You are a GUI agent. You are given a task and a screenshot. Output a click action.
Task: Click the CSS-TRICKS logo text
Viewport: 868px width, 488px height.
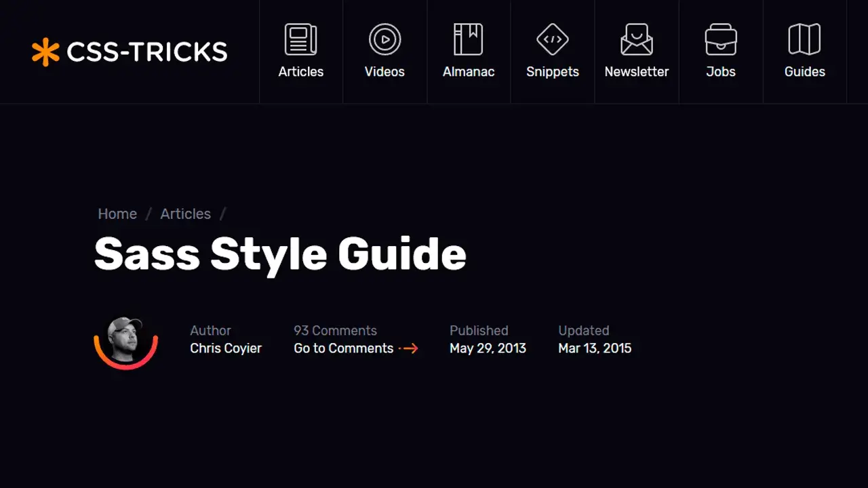[x=147, y=52]
